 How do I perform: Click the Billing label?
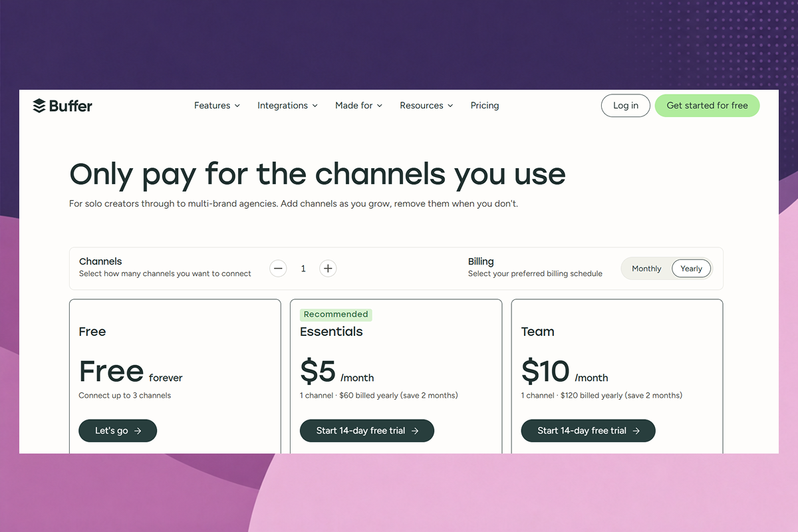(481, 261)
